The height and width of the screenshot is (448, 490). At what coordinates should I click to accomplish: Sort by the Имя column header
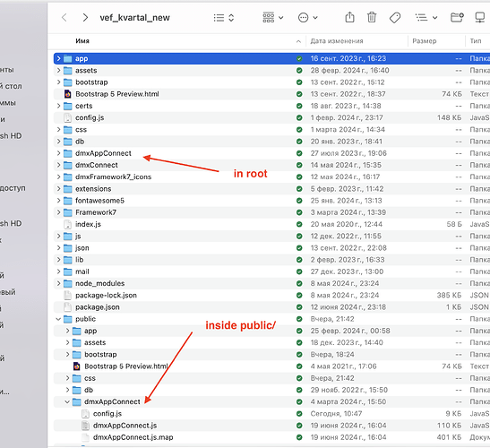pyautogui.click(x=82, y=41)
